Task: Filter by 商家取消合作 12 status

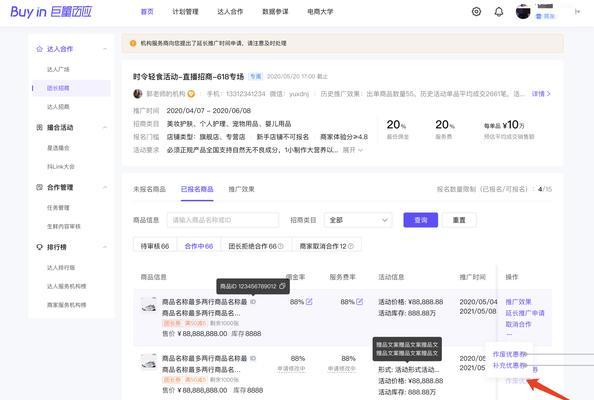Action: [x=327, y=246]
